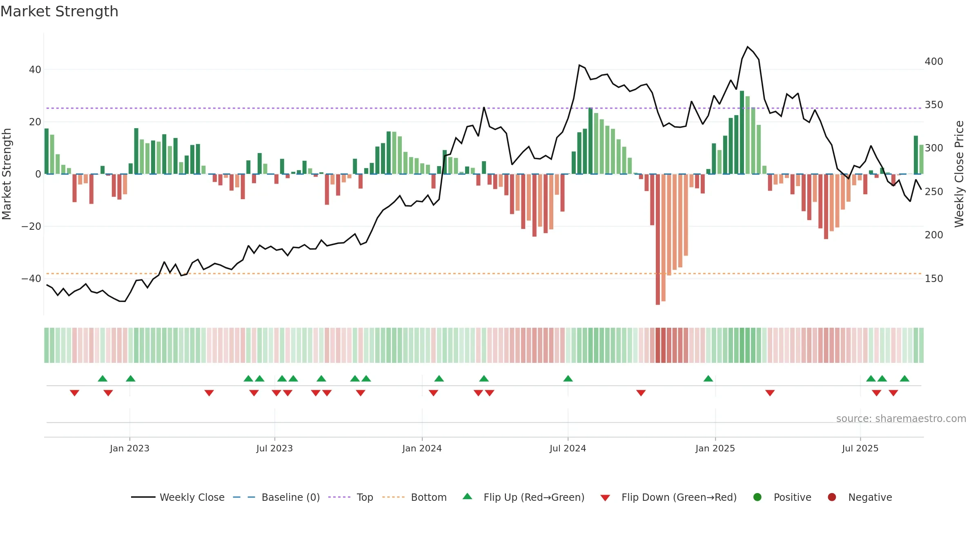Click the blue dashed Baseline sample in legend
This screenshot has width=980, height=551.
tap(244, 497)
